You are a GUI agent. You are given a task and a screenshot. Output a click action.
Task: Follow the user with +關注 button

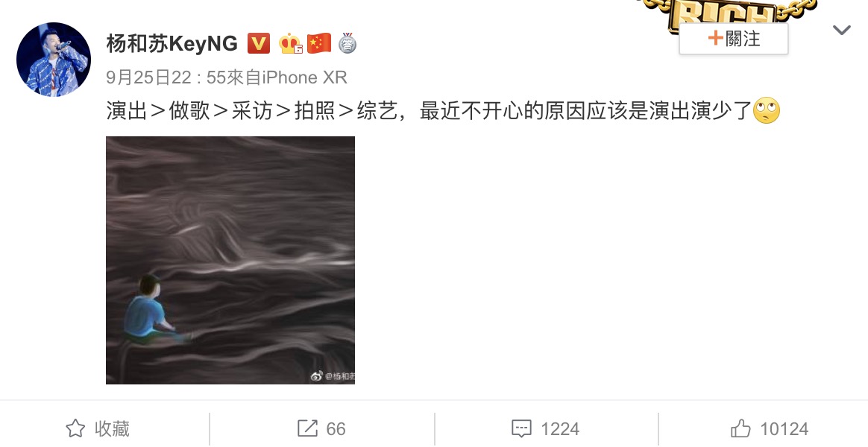click(x=734, y=39)
